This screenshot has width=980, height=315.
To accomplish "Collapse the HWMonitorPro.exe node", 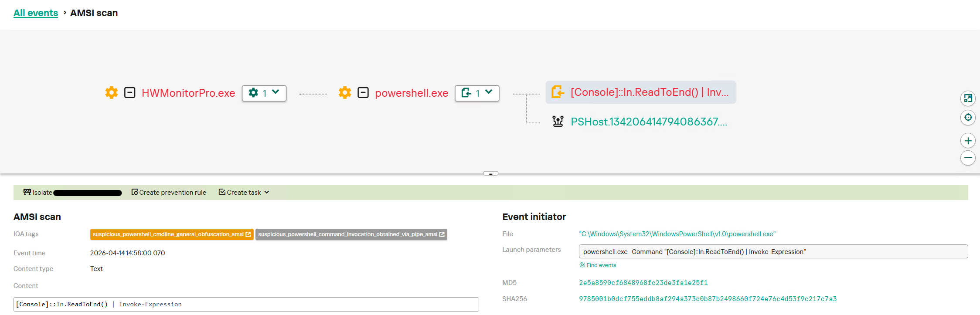I will 130,93.
